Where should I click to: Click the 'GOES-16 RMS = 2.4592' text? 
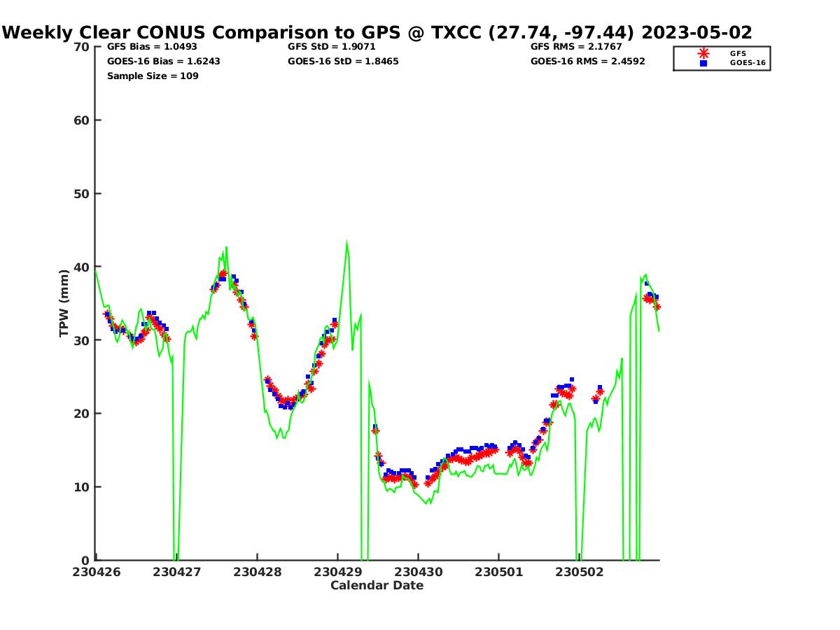[588, 62]
